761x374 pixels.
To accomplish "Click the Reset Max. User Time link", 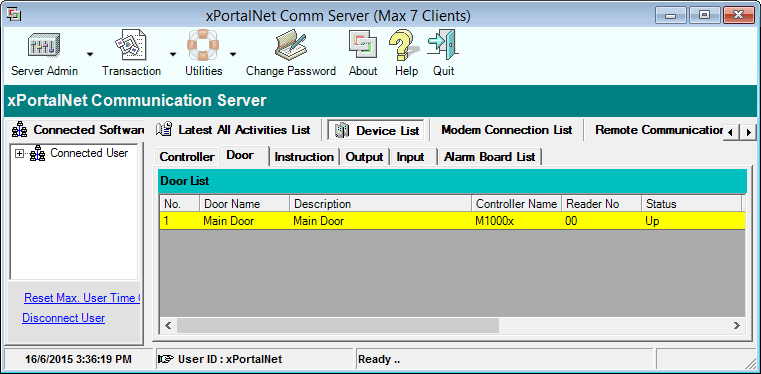I will [x=82, y=298].
